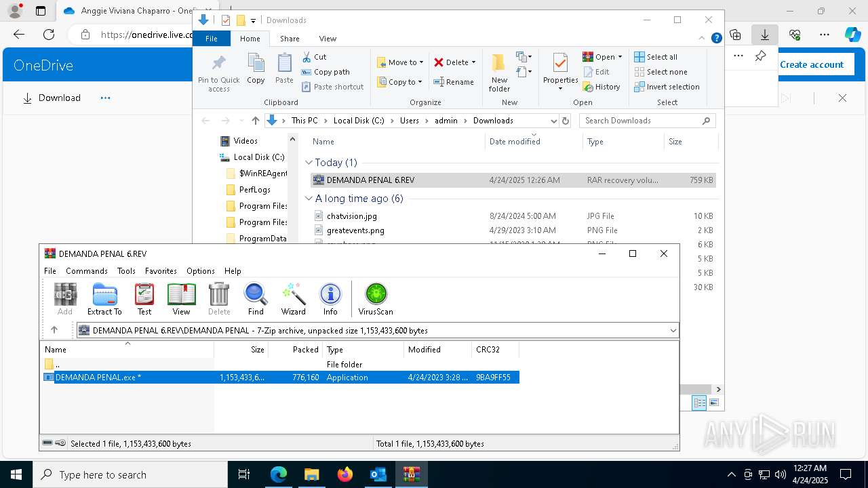868x488 pixels.
Task: Open Edge Copilot icon
Action: point(852,35)
